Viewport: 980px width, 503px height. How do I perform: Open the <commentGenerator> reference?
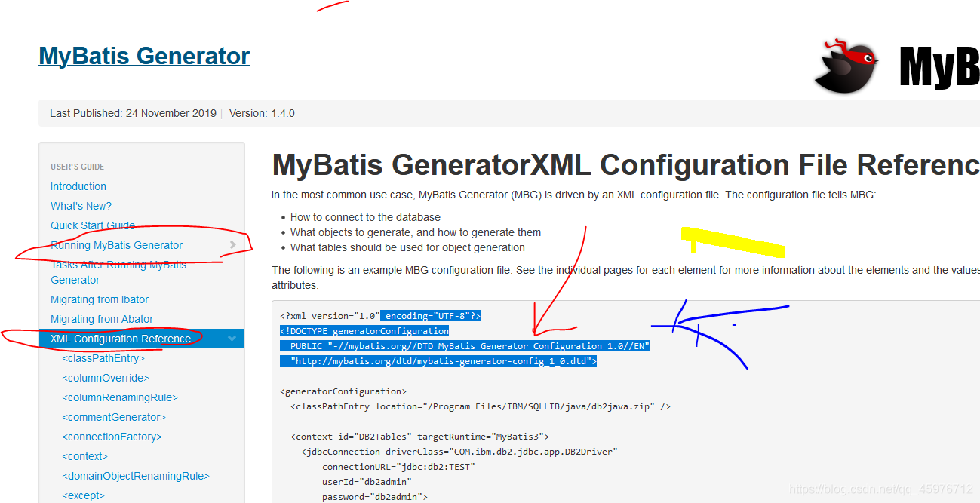114,417
